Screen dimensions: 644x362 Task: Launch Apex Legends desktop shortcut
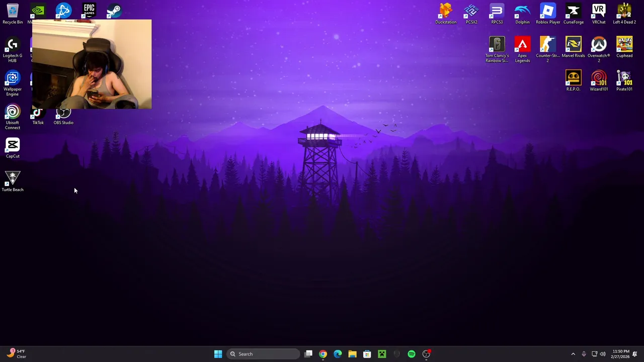coord(522,50)
